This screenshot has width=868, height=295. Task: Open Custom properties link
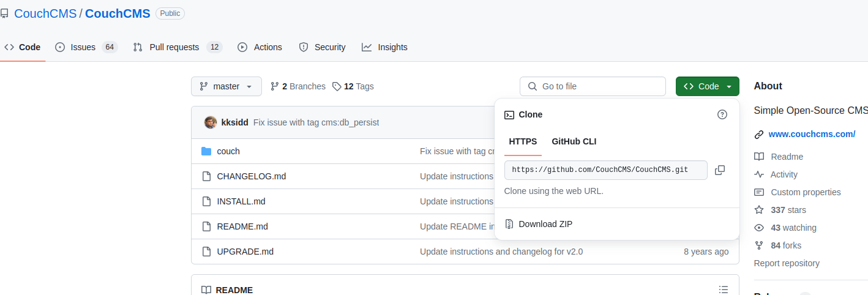click(806, 192)
